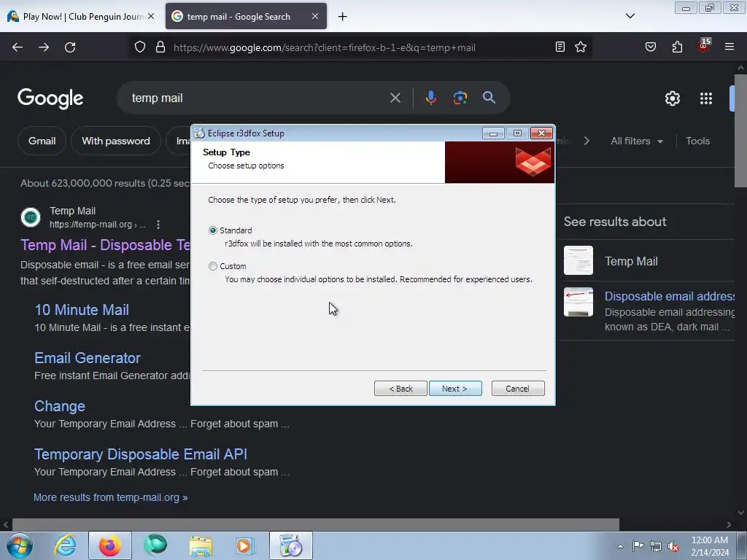747x560 pixels.
Task: Go forward one page in Firefox
Action: (44, 47)
